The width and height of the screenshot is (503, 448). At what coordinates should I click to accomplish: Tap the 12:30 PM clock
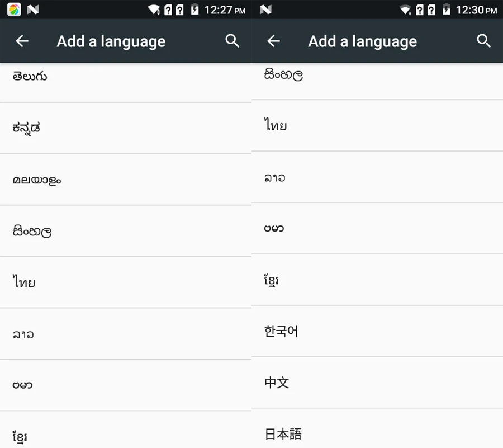click(476, 10)
